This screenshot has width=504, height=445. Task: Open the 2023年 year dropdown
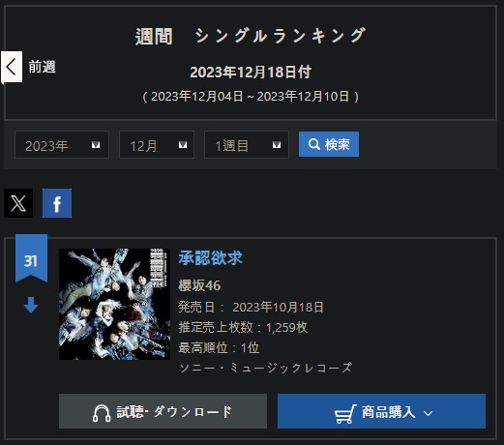click(x=62, y=145)
